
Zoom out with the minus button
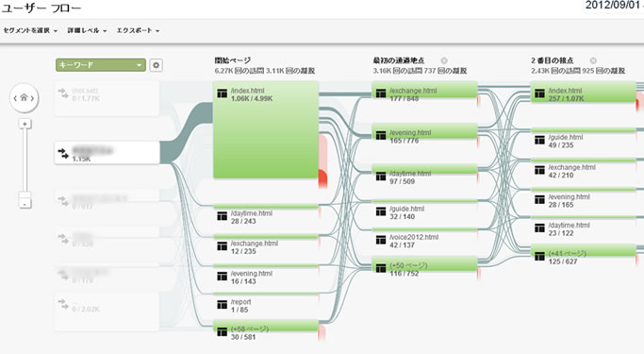25,204
